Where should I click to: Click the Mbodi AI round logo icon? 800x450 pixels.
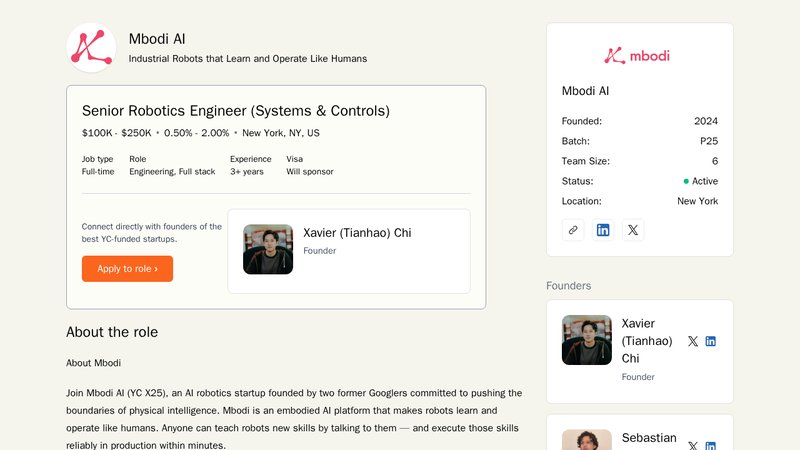[x=91, y=48]
